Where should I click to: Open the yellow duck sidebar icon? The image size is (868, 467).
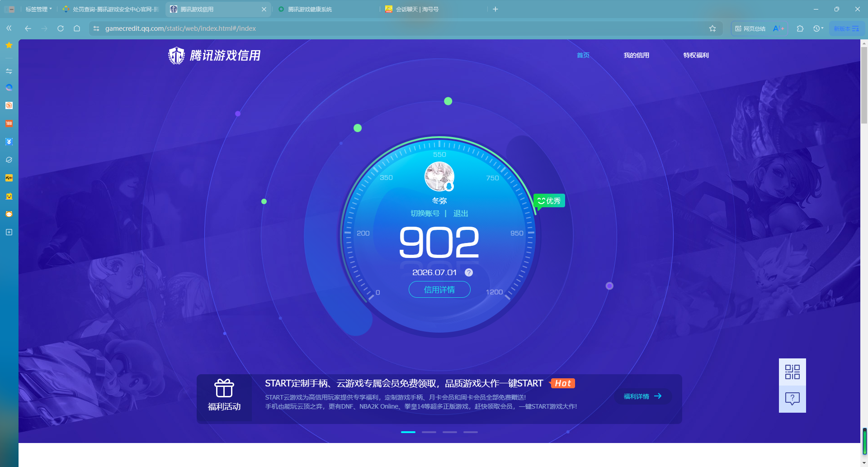pos(9,196)
